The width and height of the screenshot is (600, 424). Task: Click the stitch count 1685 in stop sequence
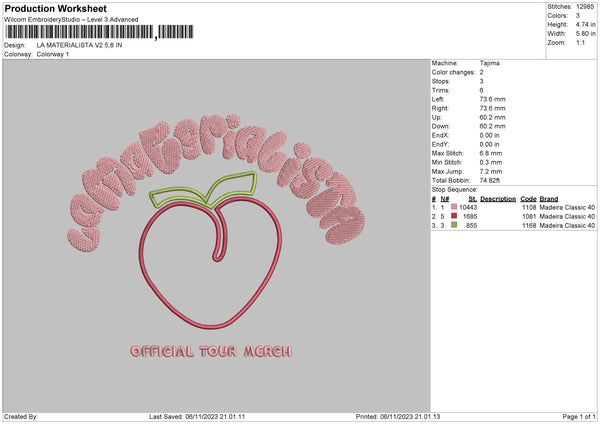[470, 217]
